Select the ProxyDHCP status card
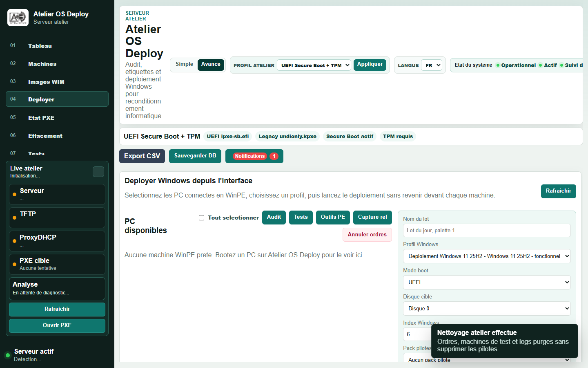588x368 pixels. (x=57, y=241)
